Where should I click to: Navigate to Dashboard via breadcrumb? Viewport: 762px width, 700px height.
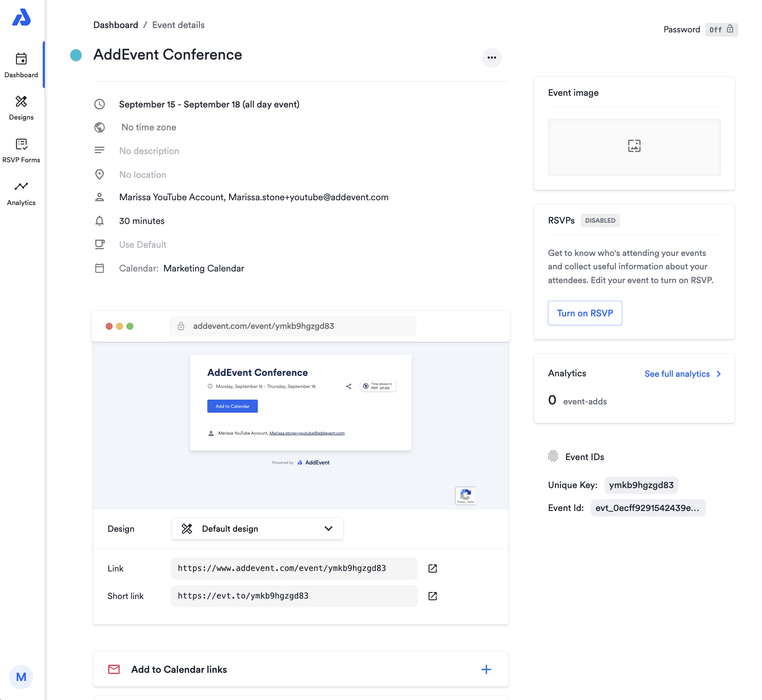(116, 25)
